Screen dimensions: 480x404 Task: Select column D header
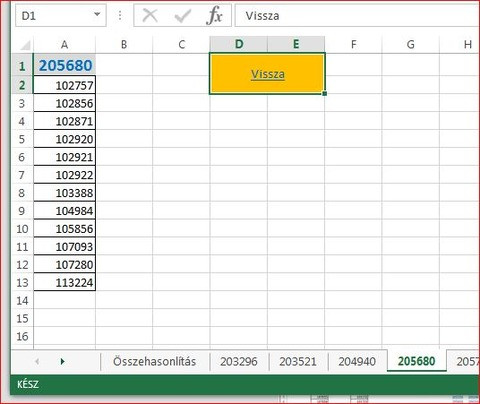click(239, 44)
